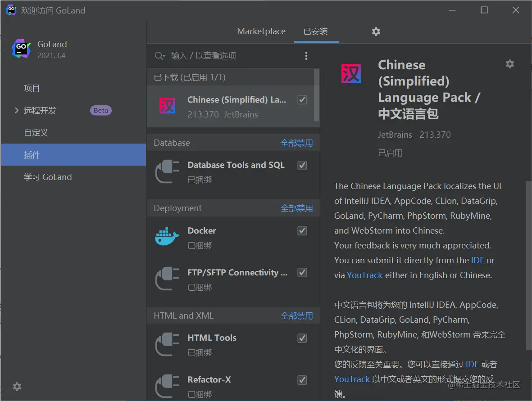
Task: Uncheck Database Tools and SQL plugin
Action: coord(302,165)
